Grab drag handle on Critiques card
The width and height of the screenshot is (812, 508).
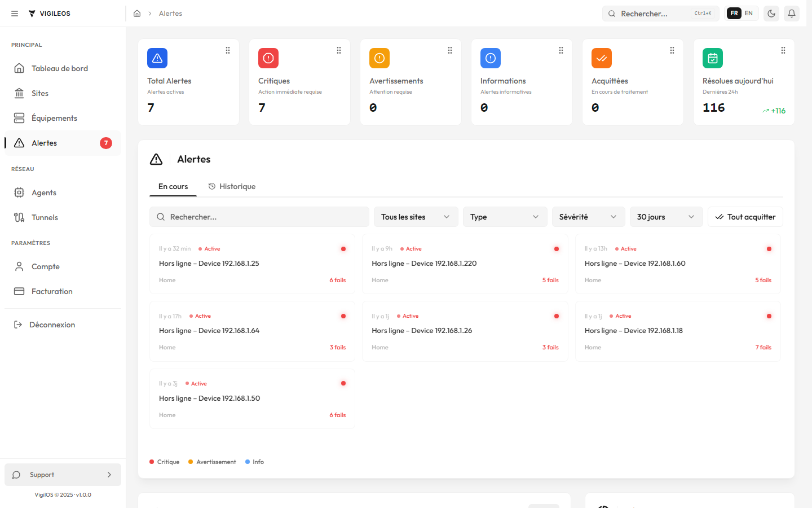[339, 50]
